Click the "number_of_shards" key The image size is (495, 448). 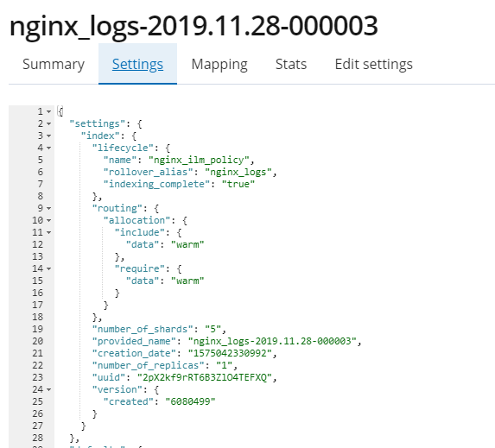pos(143,329)
